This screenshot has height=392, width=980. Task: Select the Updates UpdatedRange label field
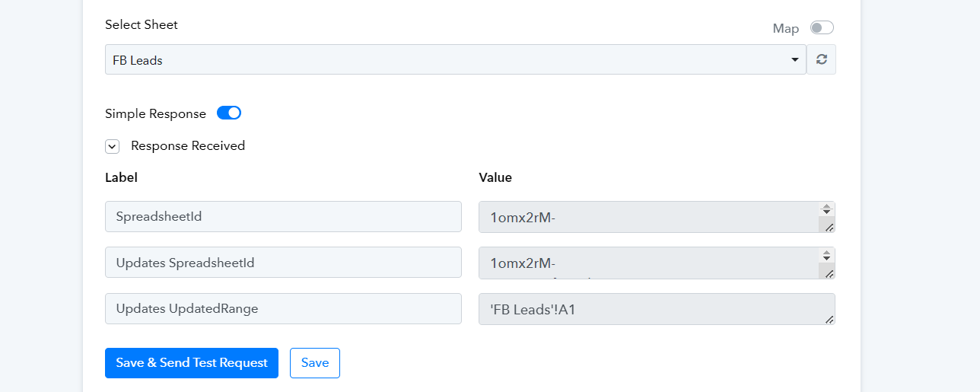[283, 309]
